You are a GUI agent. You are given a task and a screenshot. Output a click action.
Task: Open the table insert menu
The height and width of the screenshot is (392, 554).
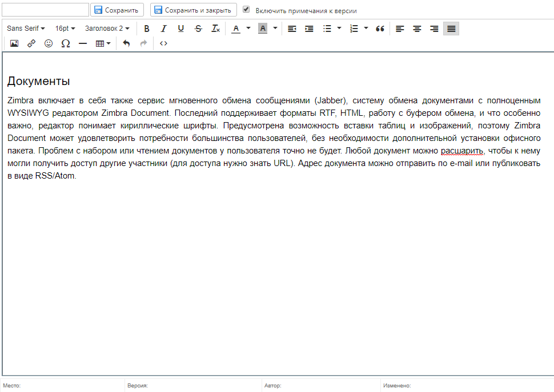(x=103, y=43)
